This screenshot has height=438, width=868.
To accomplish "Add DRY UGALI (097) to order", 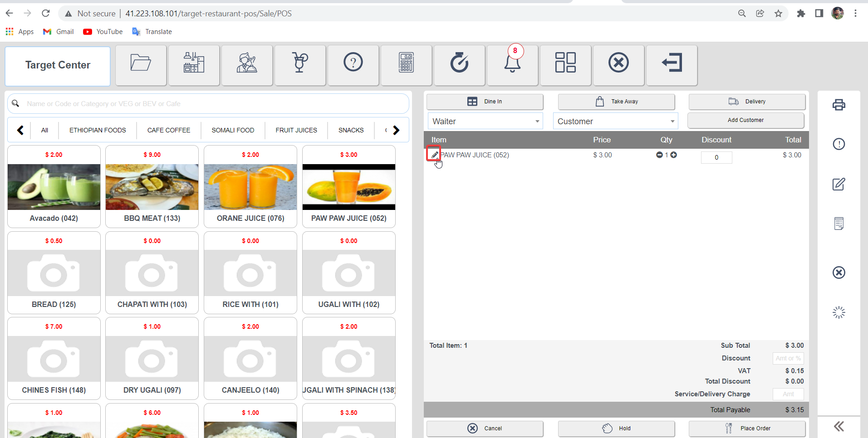I will [x=152, y=358].
